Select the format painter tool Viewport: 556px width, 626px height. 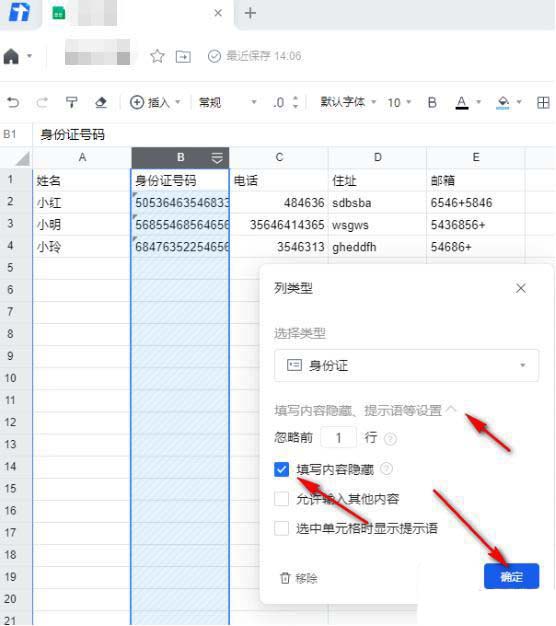click(71, 103)
